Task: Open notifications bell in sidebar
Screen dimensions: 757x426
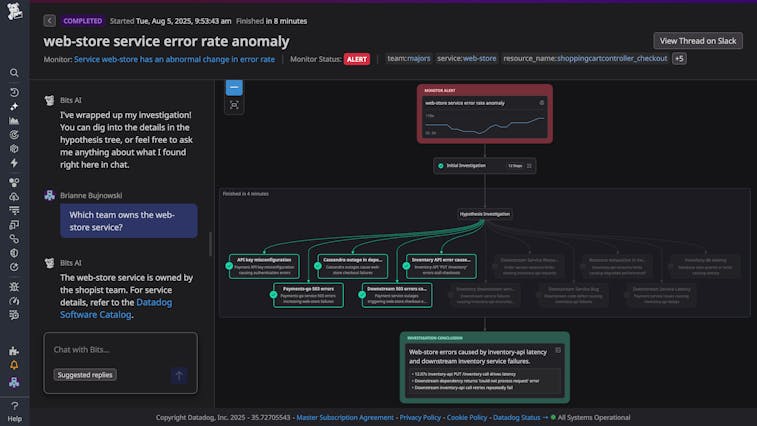Action: point(14,366)
